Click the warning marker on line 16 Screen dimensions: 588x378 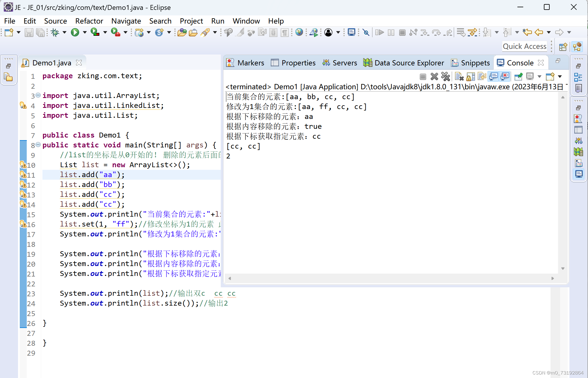[x=23, y=224]
